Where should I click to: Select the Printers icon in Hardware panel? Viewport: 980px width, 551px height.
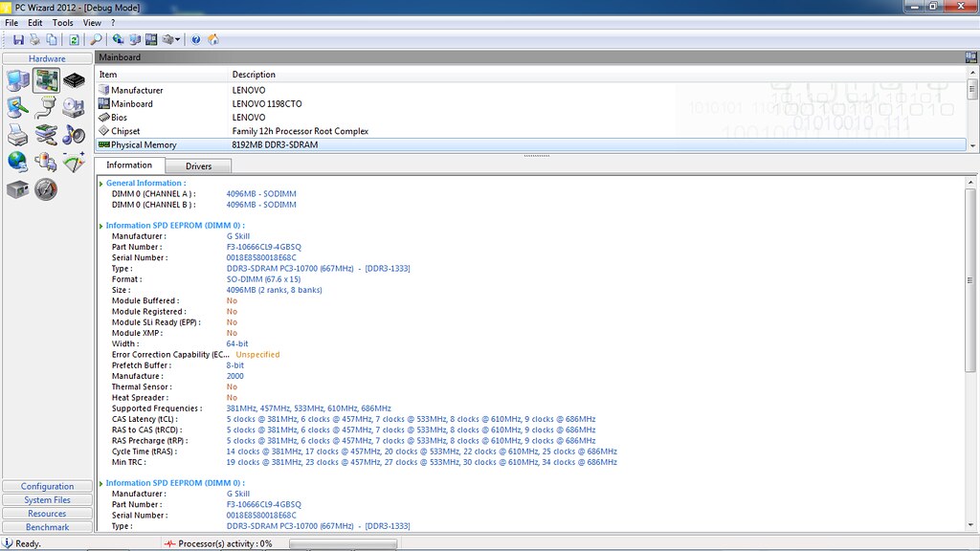point(18,134)
